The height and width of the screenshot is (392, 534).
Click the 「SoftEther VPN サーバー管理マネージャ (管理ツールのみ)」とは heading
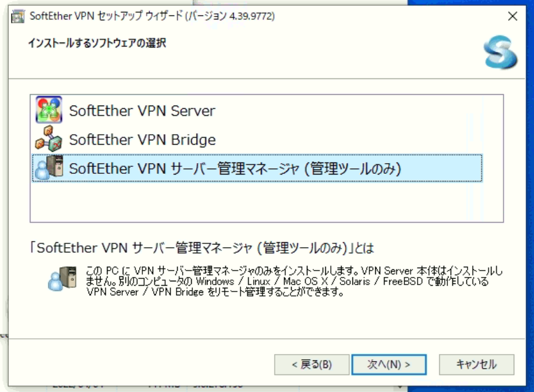202,248
